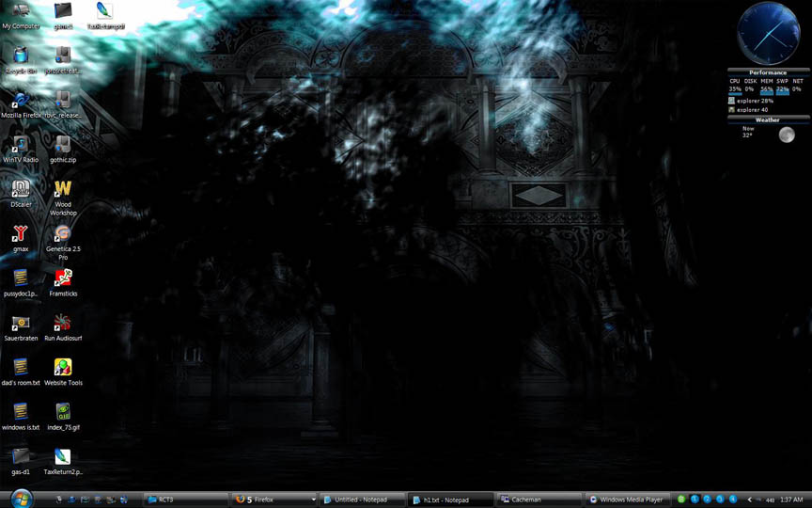Click the green tray icon
Screen dimensions: 812x508
[681, 500]
